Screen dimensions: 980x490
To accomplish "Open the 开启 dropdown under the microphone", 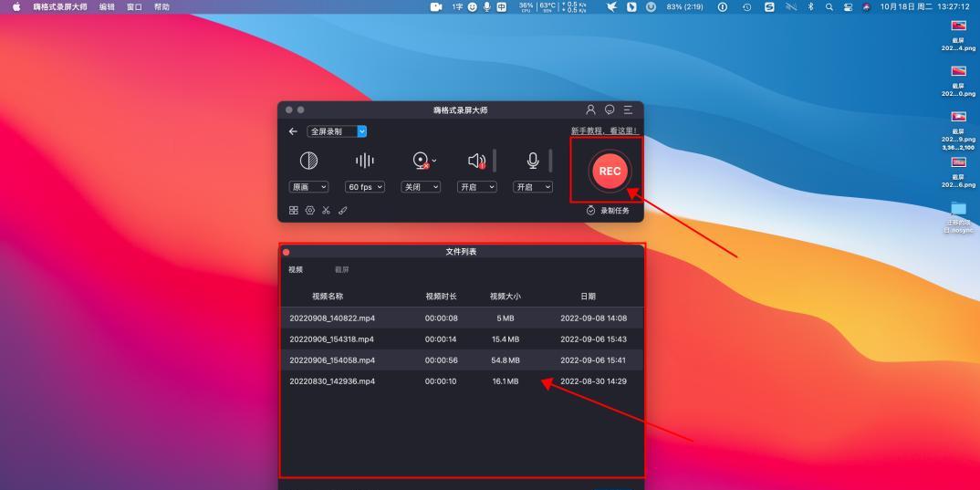I will click(533, 187).
